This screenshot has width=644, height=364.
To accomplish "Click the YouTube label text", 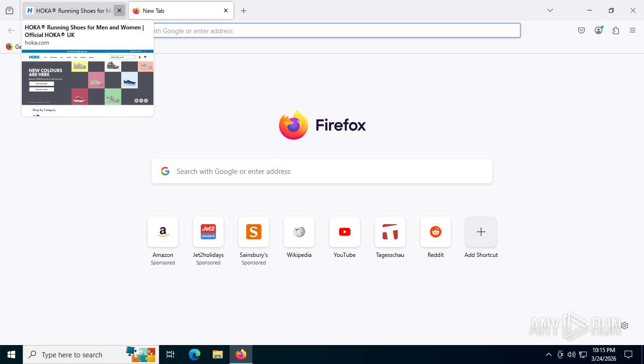I will click(345, 255).
